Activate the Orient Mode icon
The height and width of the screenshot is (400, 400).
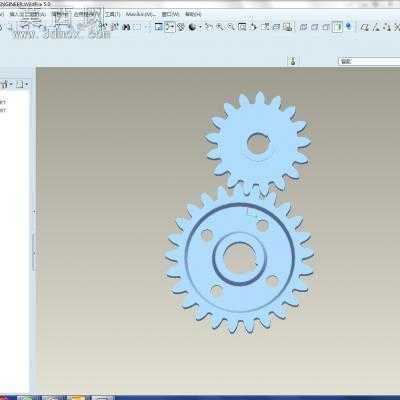(181, 27)
